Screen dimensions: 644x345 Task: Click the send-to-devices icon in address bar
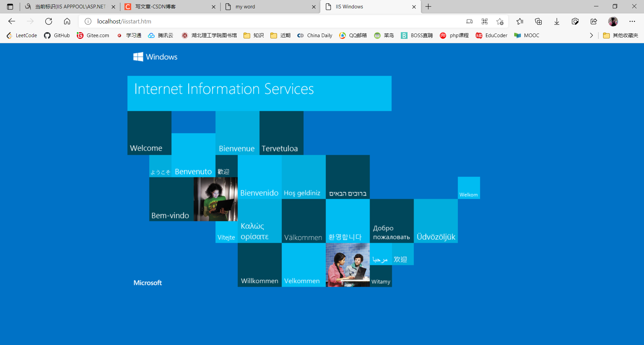pyautogui.click(x=469, y=21)
